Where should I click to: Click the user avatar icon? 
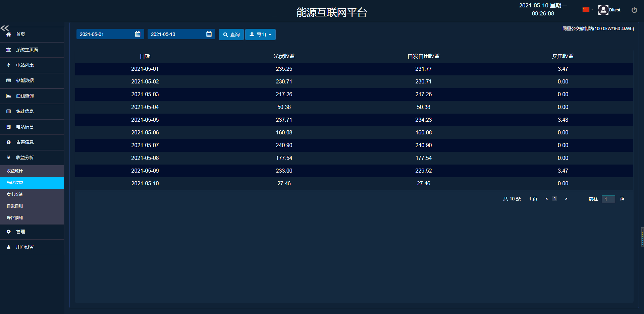pos(603,10)
